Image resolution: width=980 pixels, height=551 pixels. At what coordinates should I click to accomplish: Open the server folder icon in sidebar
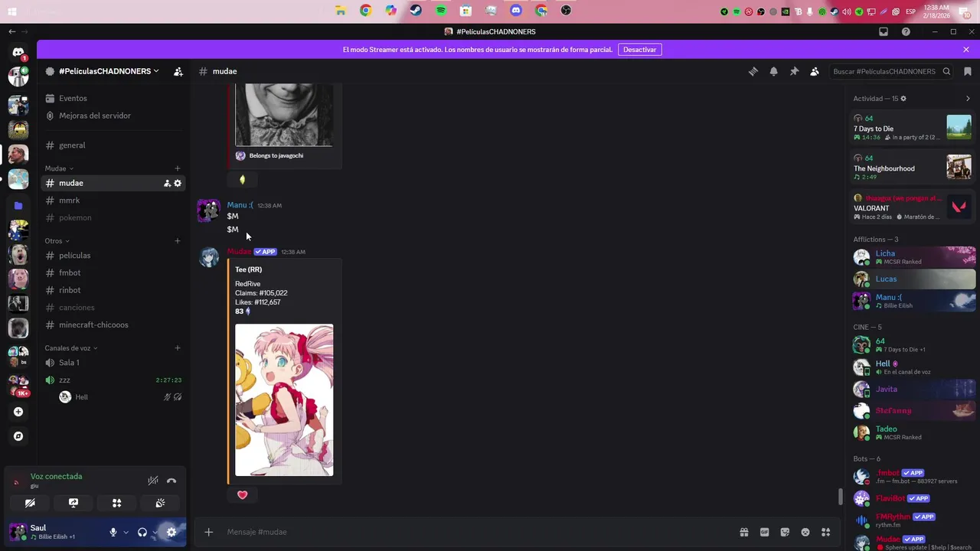coord(18,205)
